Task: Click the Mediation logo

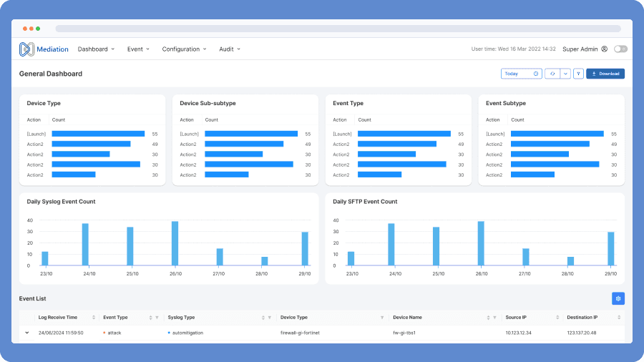Action: (x=44, y=49)
